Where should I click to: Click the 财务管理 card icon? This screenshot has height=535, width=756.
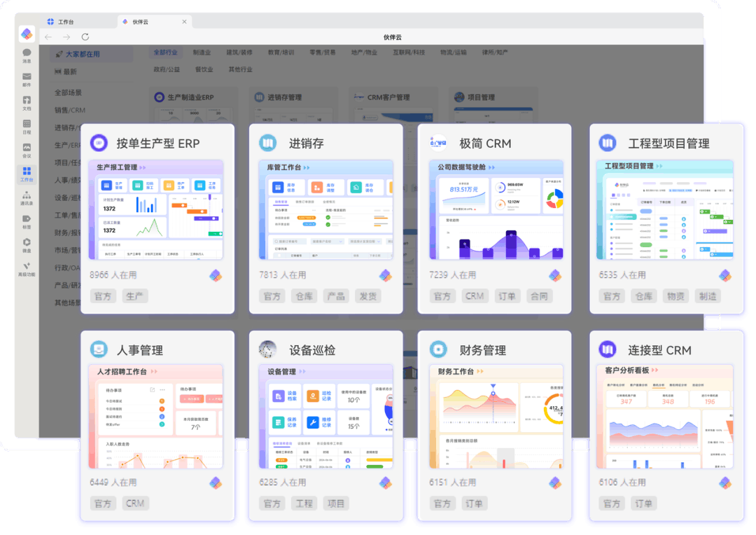(438, 349)
